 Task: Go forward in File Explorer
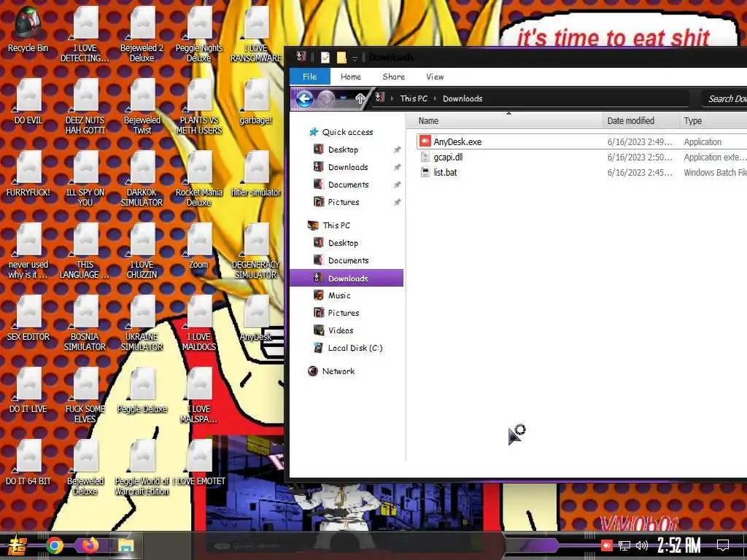(x=326, y=98)
